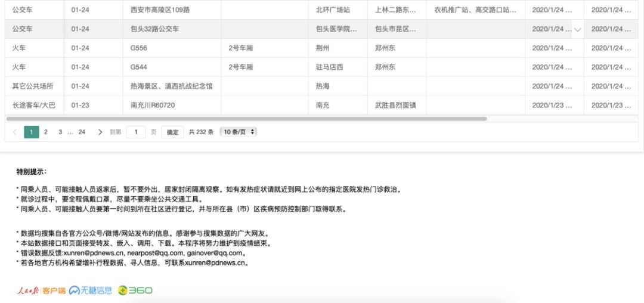Click current page 1 button
The height and width of the screenshot is (303, 644).
(32, 132)
